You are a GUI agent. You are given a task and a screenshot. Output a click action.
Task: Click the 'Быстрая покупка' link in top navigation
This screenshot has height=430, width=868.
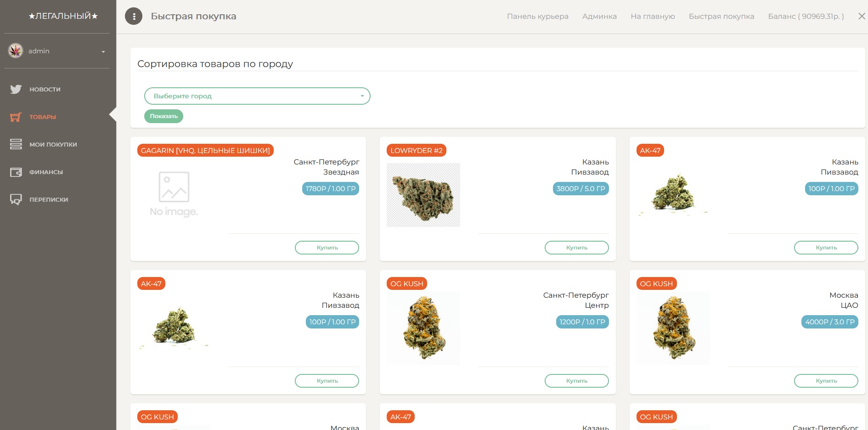click(721, 17)
